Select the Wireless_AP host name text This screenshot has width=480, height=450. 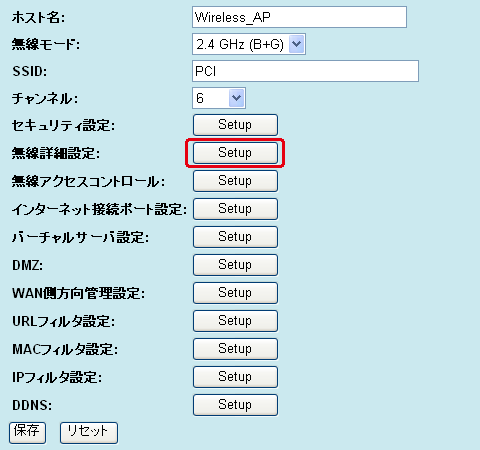(233, 17)
